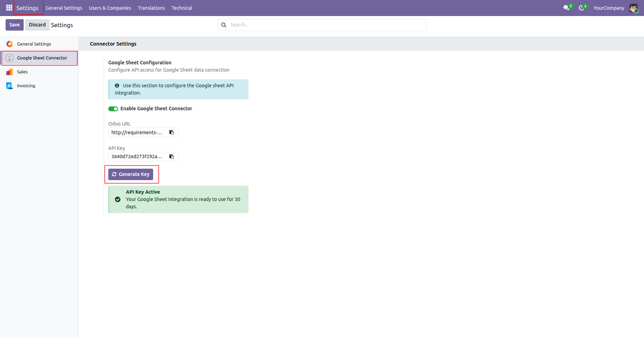Click the "Enable Google Sheet Connector" label

[156, 108]
